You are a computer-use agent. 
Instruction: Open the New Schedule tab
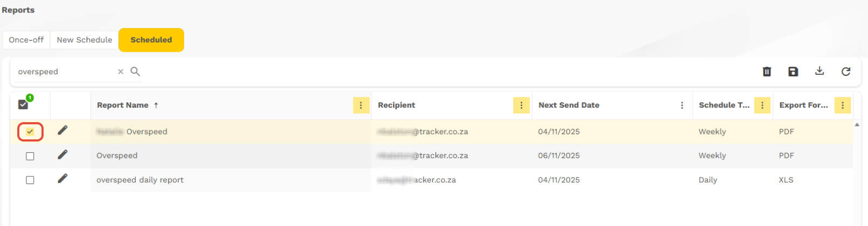[85, 40]
